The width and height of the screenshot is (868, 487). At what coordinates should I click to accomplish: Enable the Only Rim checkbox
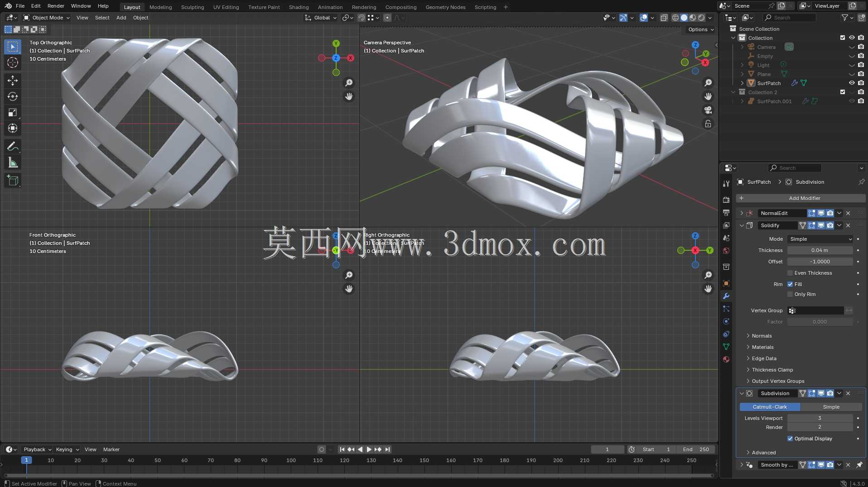click(790, 294)
